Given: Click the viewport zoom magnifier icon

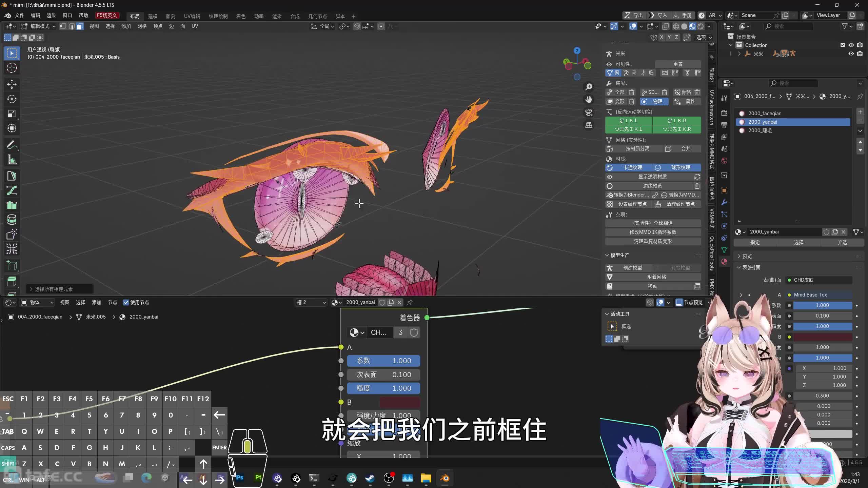Looking at the screenshot, I should point(589,87).
